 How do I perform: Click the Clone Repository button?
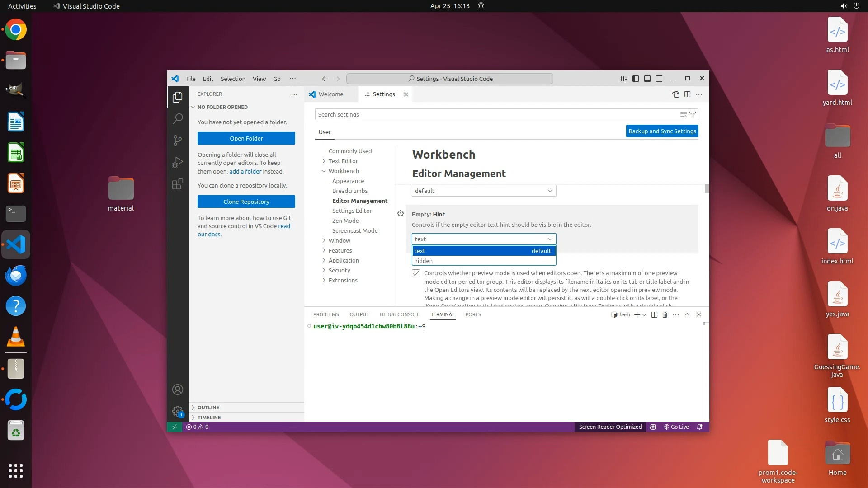(x=246, y=202)
